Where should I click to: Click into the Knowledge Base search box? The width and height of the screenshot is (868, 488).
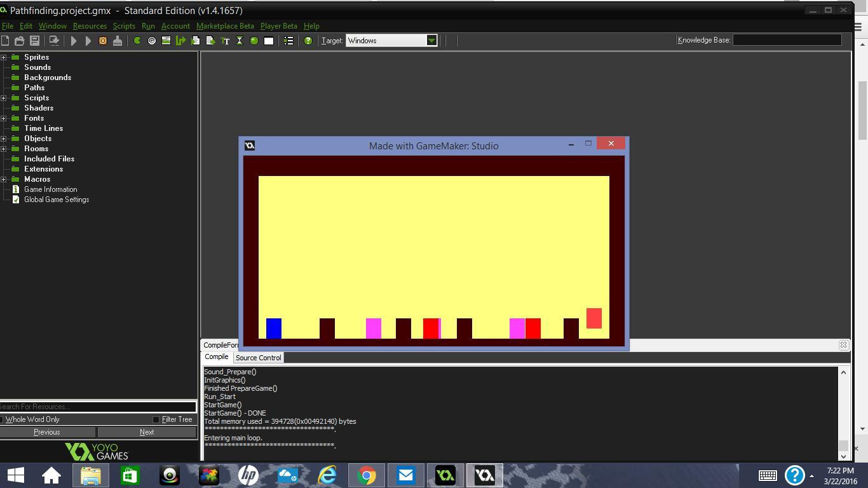pos(787,40)
